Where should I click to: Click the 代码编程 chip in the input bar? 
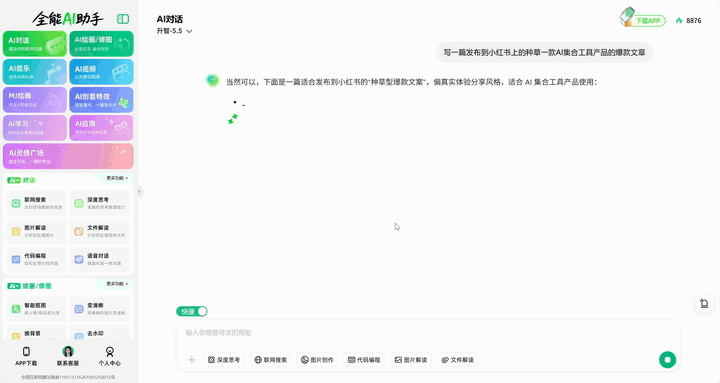point(364,360)
